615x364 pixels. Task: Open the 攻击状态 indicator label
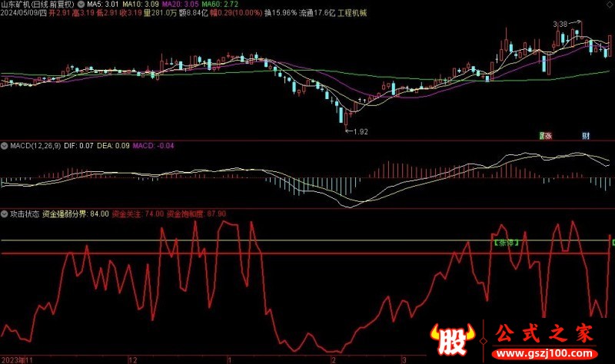(x=24, y=213)
